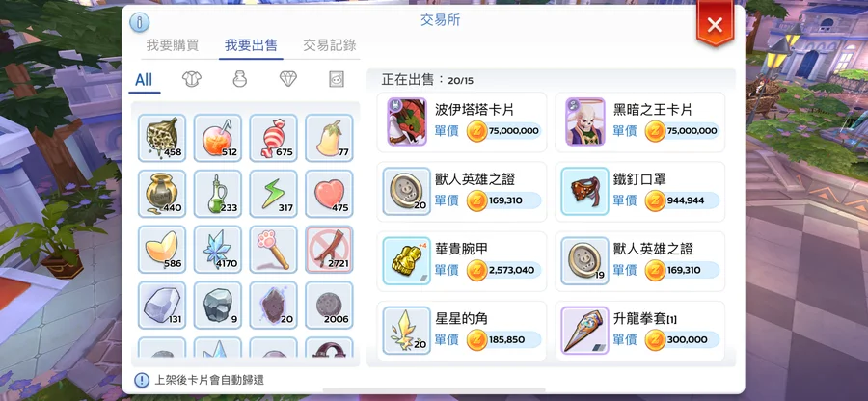Pick the green potion bottle item 233
This screenshot has width=868, height=401.
coord(218,194)
